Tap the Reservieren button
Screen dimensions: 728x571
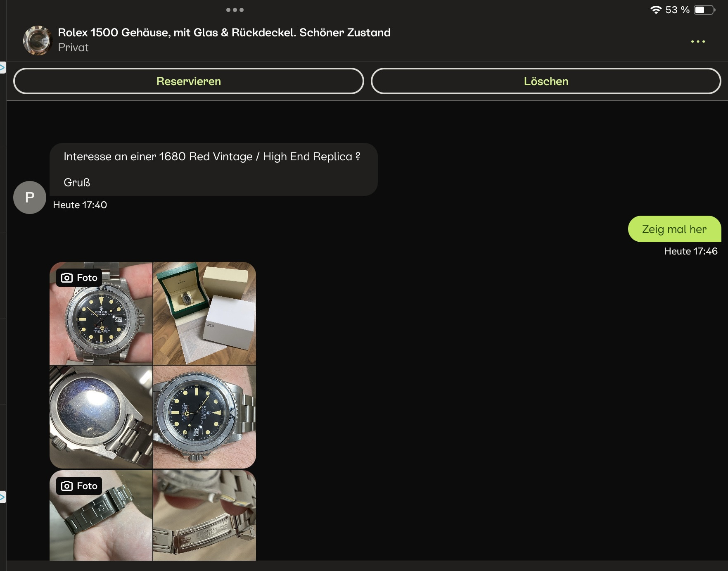pyautogui.click(x=189, y=81)
